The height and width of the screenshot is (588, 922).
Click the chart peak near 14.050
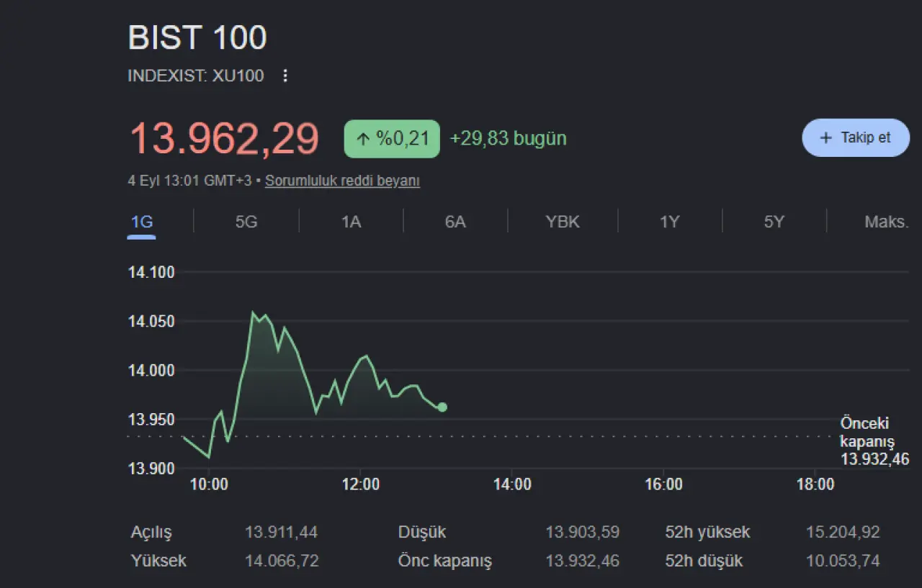[x=253, y=312]
